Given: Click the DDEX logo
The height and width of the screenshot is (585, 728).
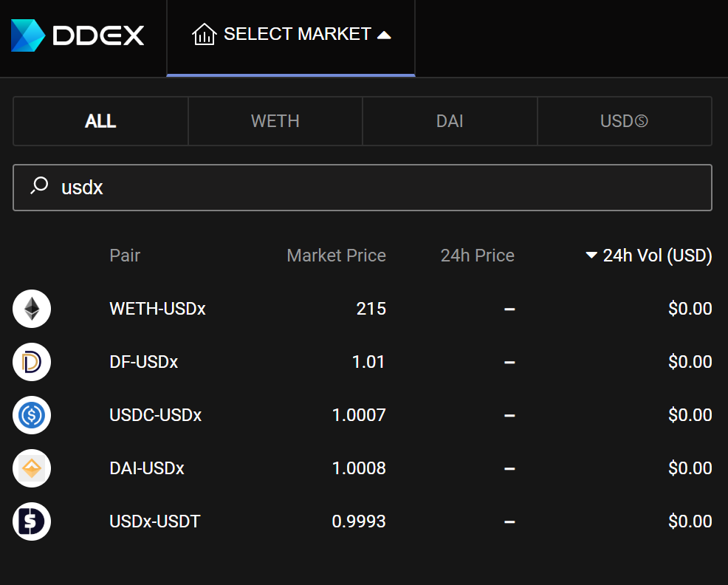Looking at the screenshot, I should click(78, 35).
